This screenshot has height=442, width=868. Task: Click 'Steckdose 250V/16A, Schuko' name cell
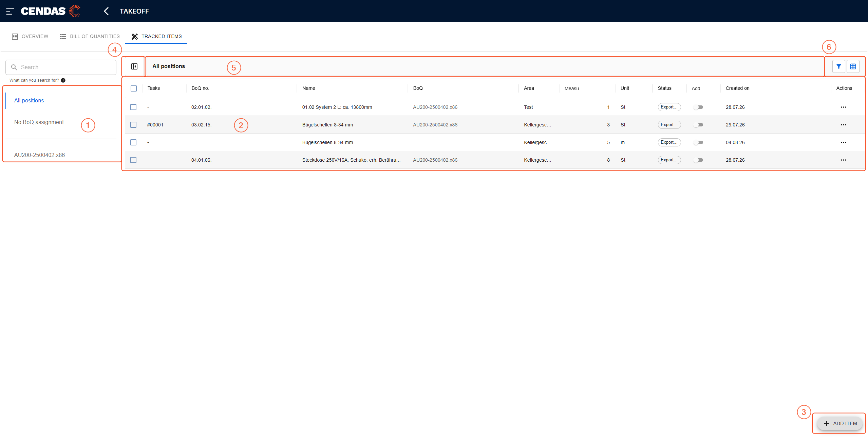coord(351,160)
